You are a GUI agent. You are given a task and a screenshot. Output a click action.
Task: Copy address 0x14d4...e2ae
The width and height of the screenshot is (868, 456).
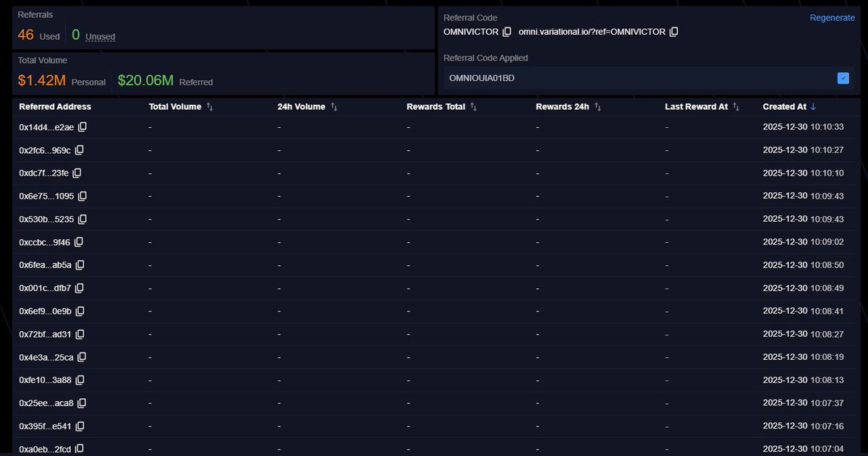[82, 127]
